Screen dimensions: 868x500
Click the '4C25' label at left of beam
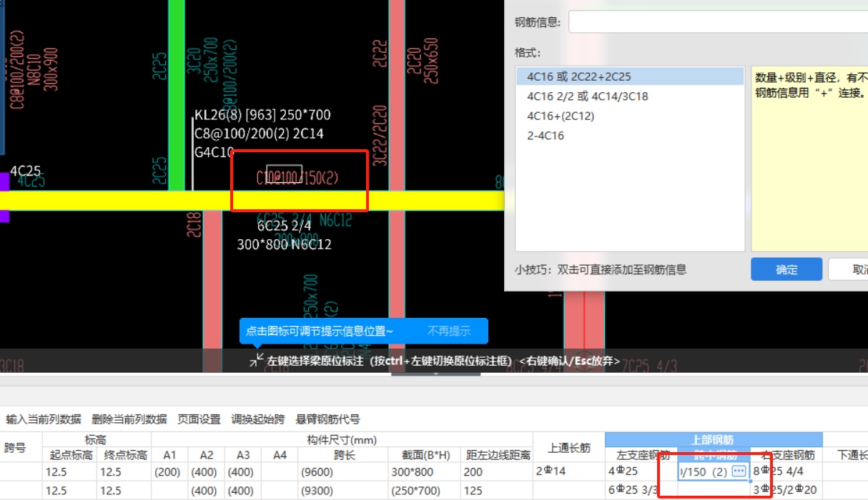coord(25,171)
